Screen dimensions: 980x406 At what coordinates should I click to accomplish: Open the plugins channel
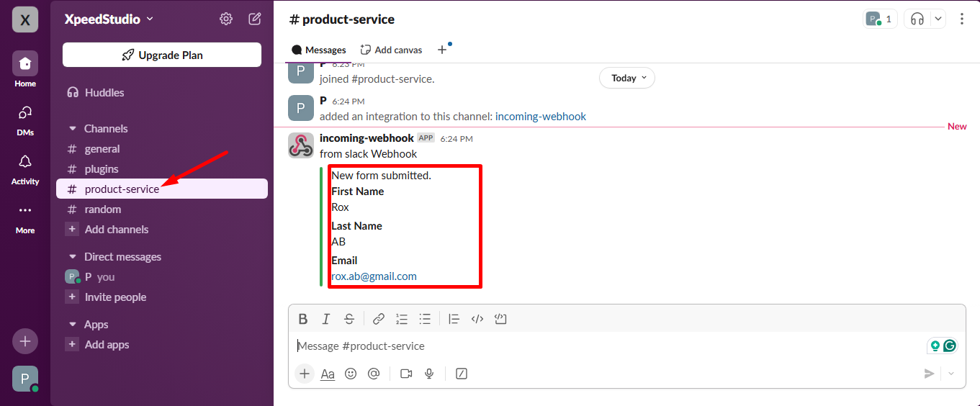click(162, 169)
